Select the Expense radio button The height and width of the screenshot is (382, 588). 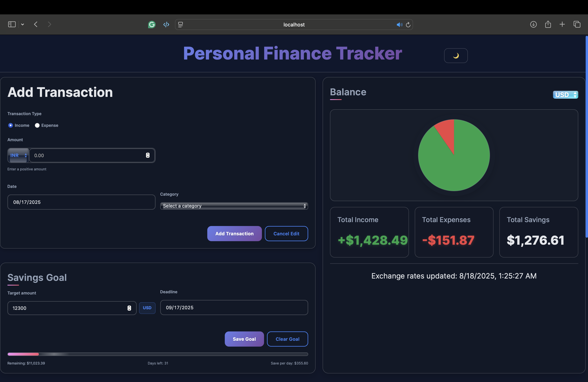pos(37,125)
